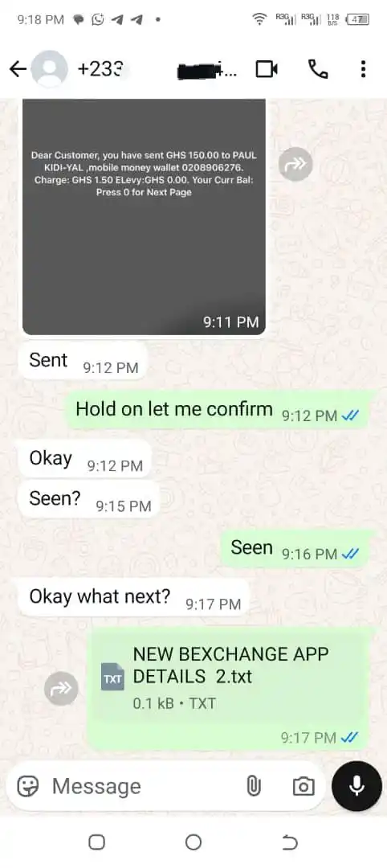This screenshot has height=868, width=387.
Task: Open the contact's profile picture avatar
Action: click(50, 69)
